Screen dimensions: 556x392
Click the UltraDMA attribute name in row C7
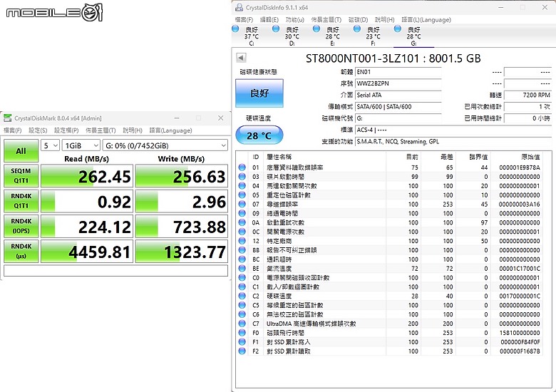click(x=311, y=324)
